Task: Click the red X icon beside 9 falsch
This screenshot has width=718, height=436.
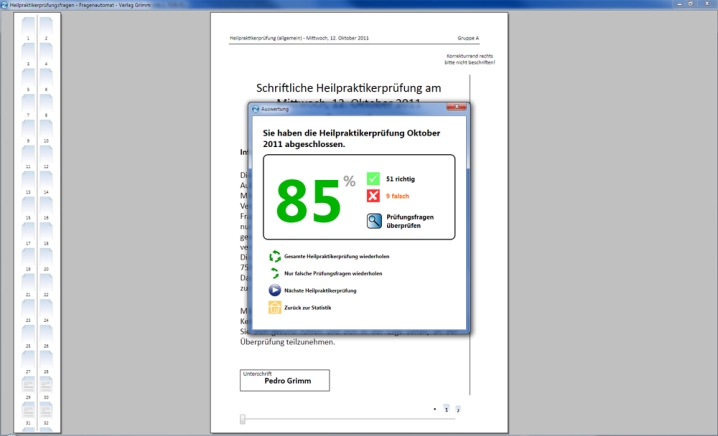Action: (373, 196)
